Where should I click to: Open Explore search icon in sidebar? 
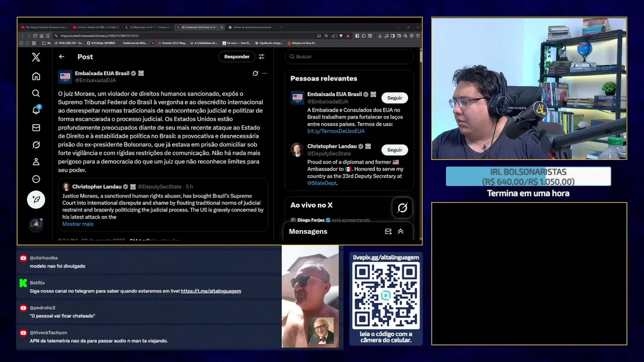pos(36,94)
